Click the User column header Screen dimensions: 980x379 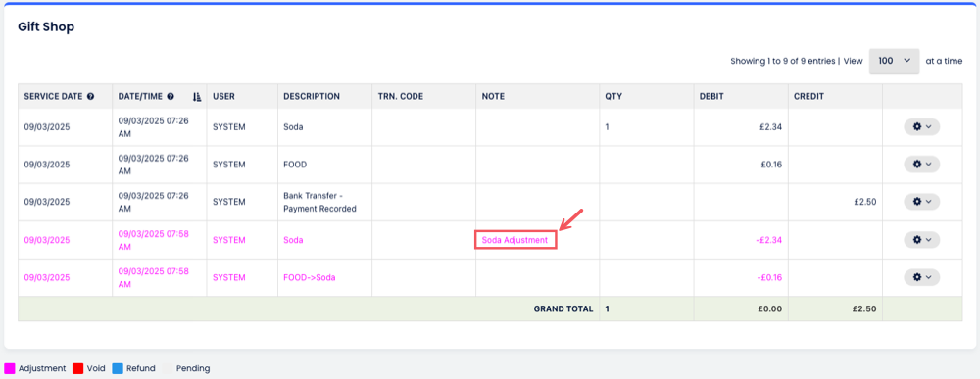223,97
